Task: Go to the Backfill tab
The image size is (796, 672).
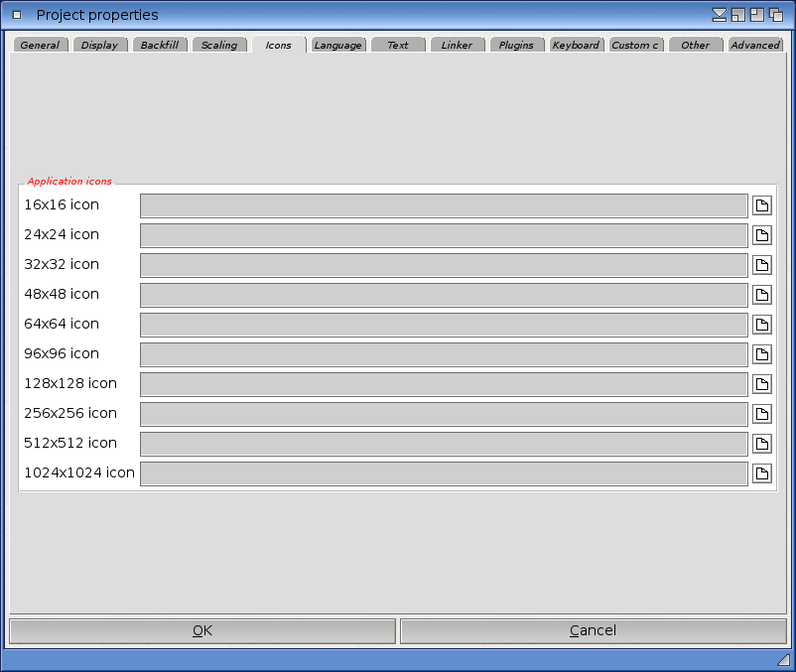Action: (x=159, y=45)
